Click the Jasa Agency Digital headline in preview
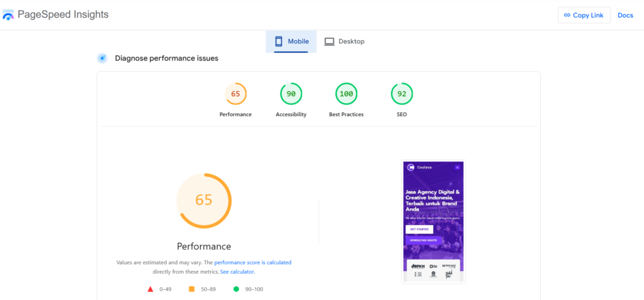 (x=433, y=201)
